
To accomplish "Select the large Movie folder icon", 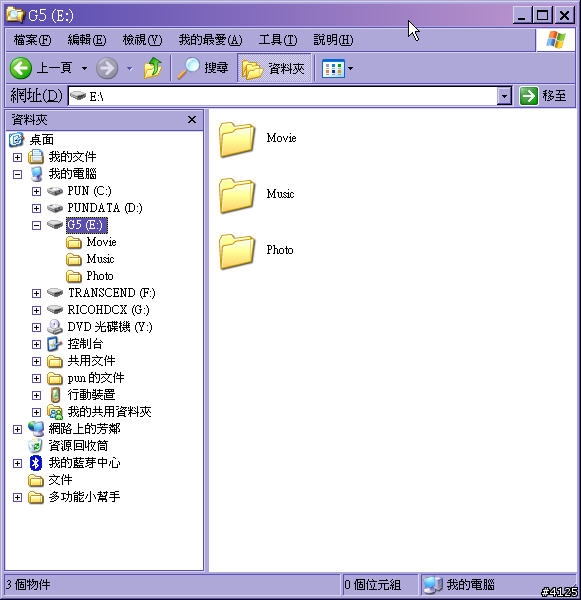I will [237, 139].
